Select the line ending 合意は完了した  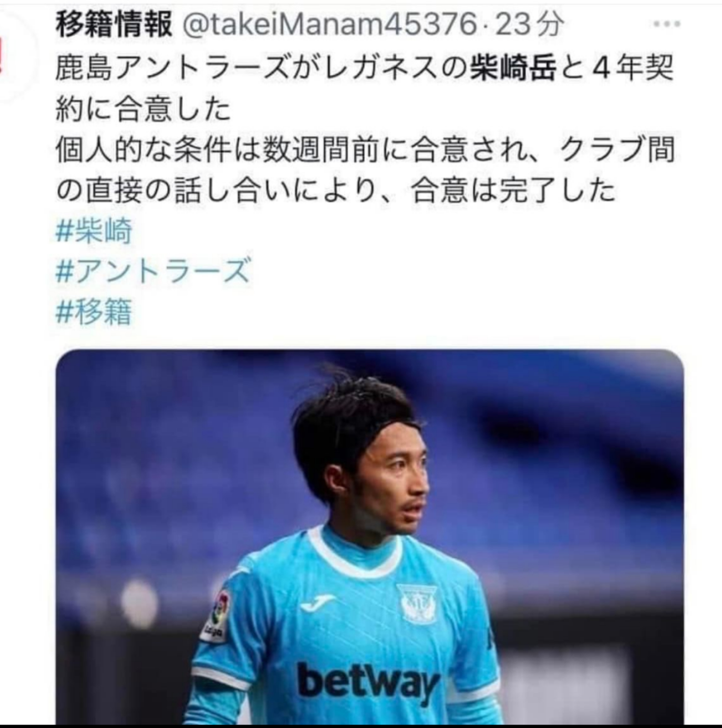coord(335,191)
